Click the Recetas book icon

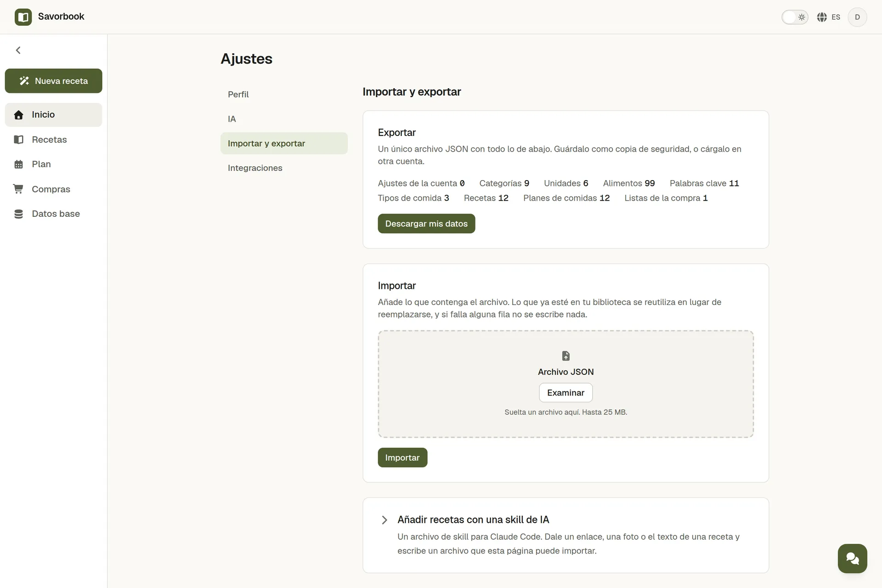[x=18, y=140]
